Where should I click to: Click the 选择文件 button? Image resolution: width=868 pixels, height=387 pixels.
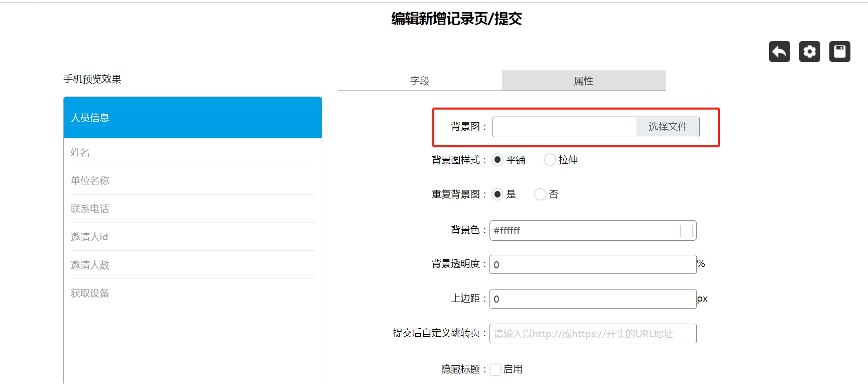[668, 127]
